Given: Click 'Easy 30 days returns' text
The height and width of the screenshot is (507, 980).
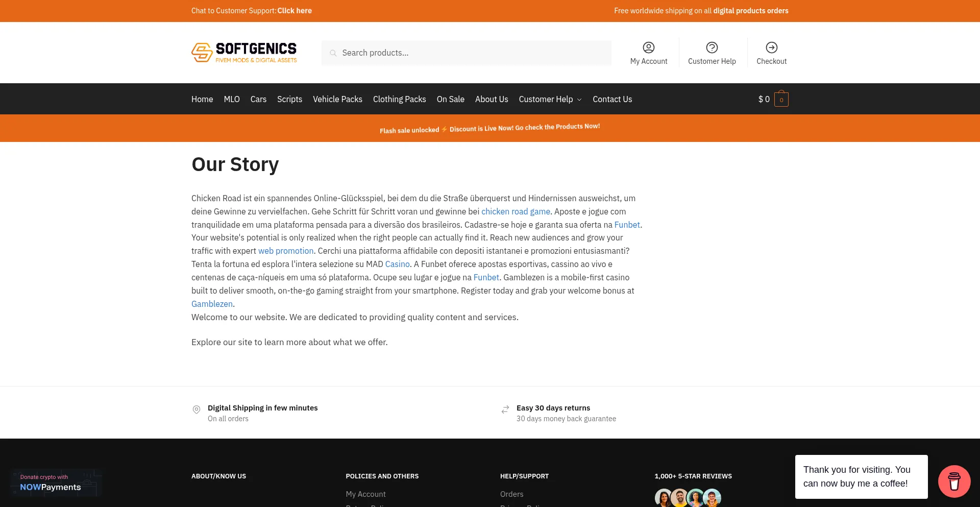Looking at the screenshot, I should [x=553, y=408].
